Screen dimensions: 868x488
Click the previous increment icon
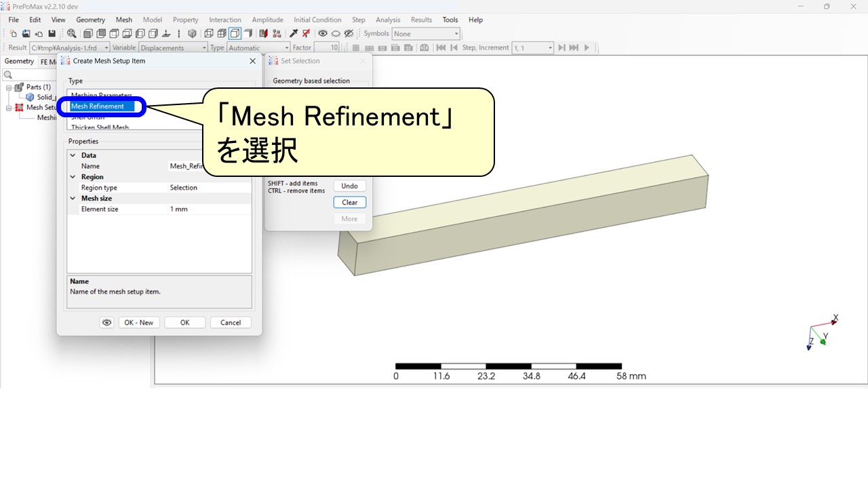[x=454, y=47]
